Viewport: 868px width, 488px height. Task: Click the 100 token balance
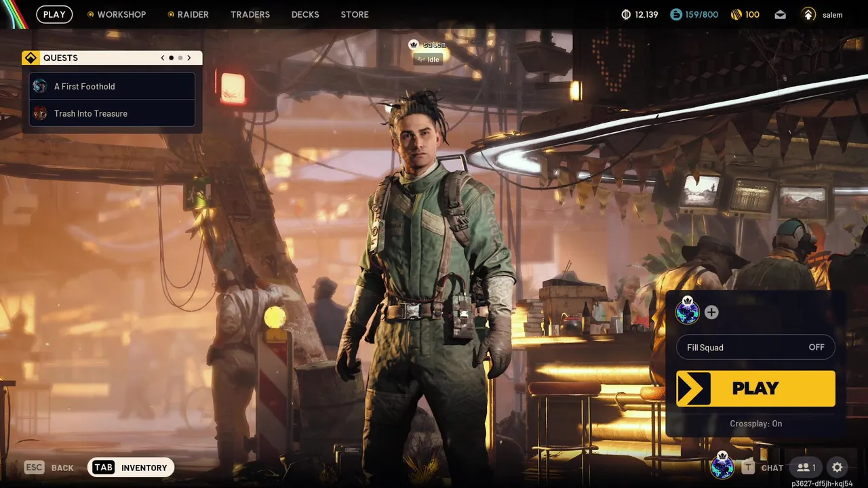752,14
